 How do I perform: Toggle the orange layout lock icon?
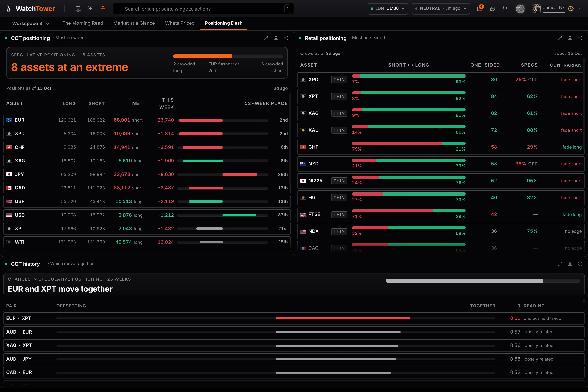coord(103,9)
